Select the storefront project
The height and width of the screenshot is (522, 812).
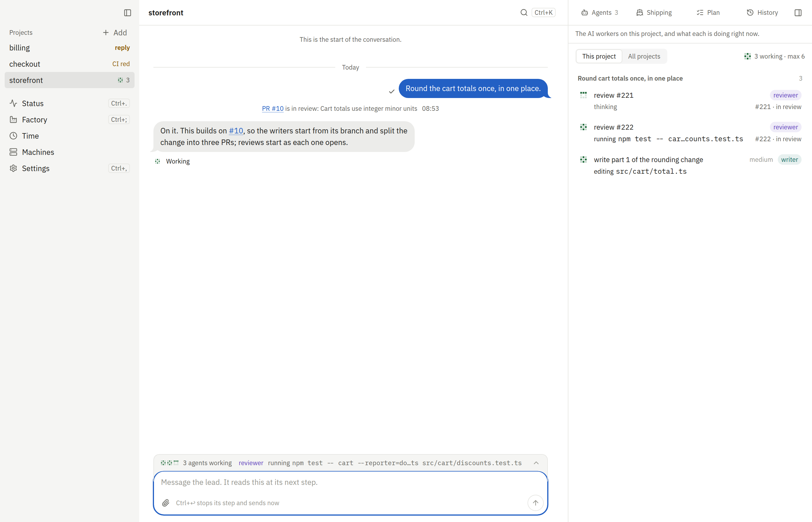70,80
